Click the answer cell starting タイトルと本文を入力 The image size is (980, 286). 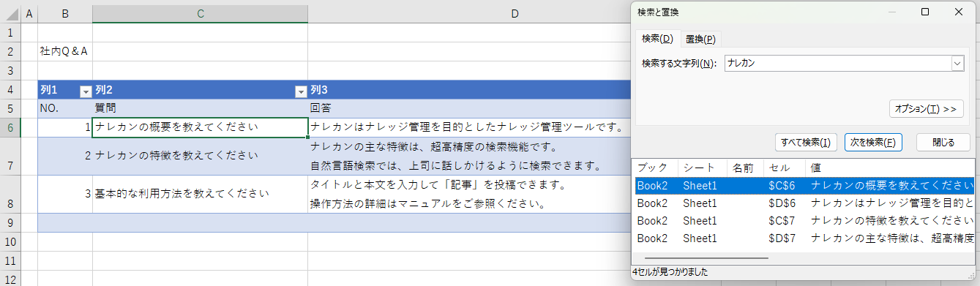pyautogui.click(x=468, y=194)
